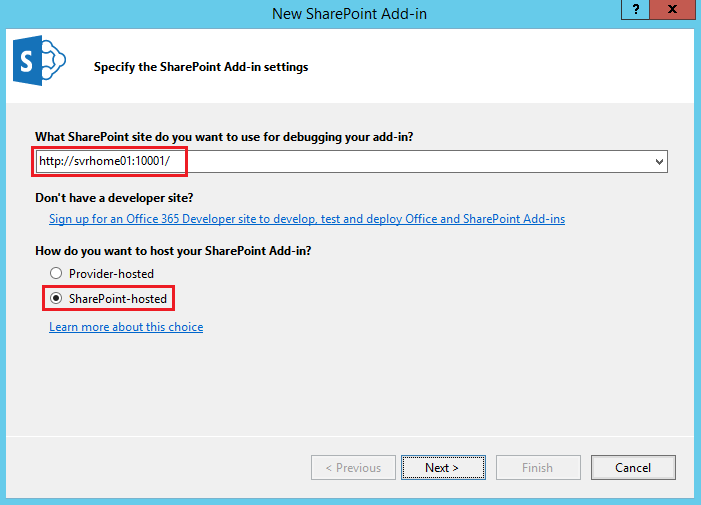Go to the next wizard step
The width and height of the screenshot is (701, 505).
pos(443,467)
